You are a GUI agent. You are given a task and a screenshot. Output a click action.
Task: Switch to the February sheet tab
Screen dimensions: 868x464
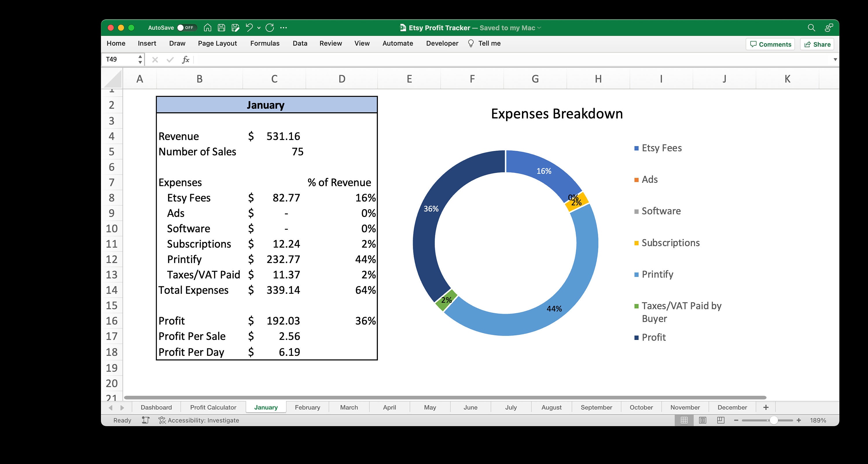point(307,407)
